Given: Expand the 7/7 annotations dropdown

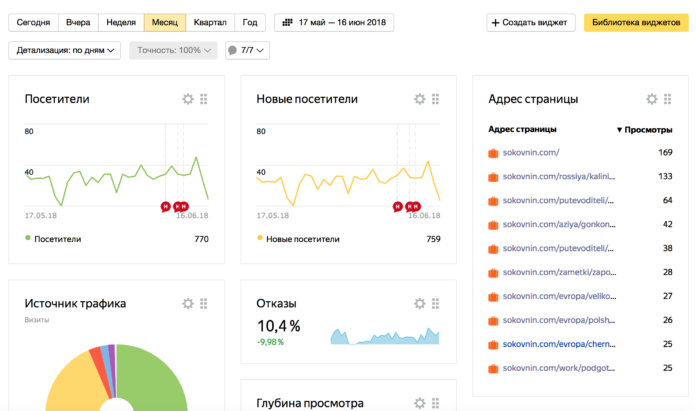Looking at the screenshot, I should [247, 50].
